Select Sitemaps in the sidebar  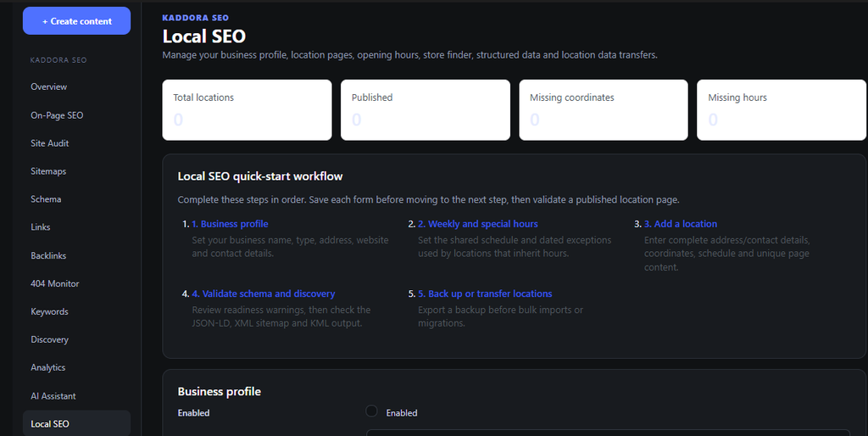pyautogui.click(x=48, y=171)
